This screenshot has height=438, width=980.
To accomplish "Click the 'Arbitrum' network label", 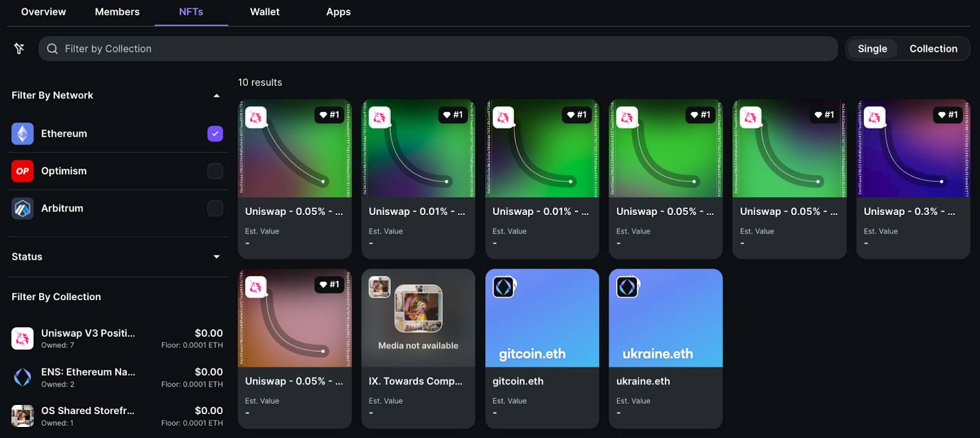I will pyautogui.click(x=62, y=208).
